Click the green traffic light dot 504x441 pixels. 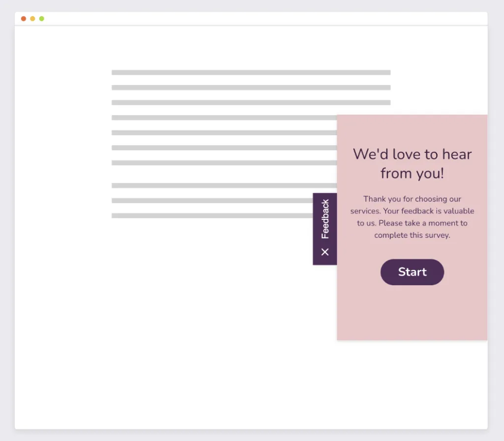[x=41, y=18]
